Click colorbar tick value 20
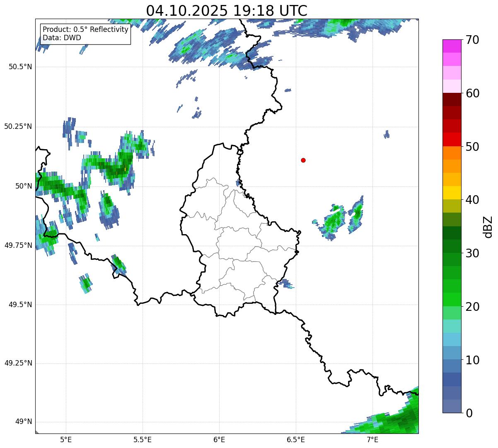 pyautogui.click(x=472, y=307)
